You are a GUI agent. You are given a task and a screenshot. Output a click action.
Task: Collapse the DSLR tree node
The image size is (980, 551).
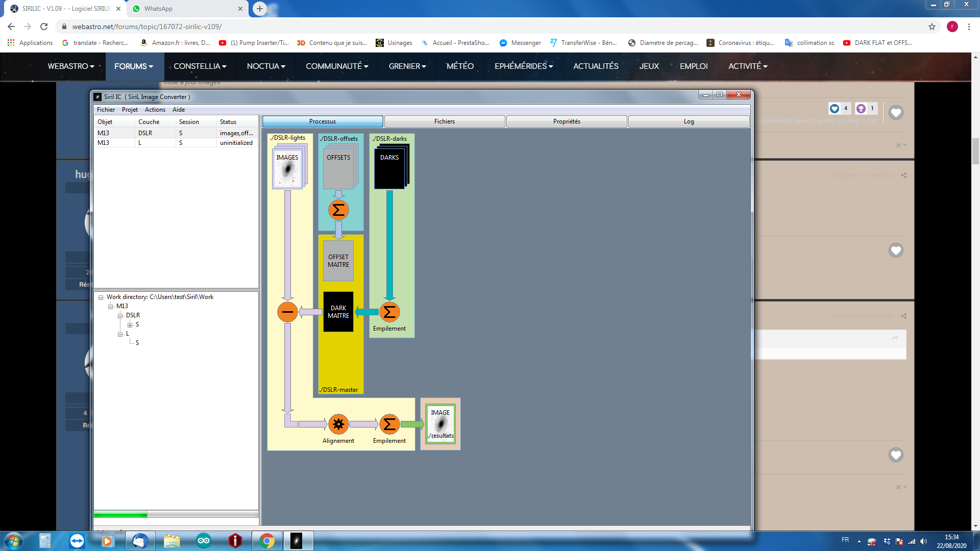point(120,316)
